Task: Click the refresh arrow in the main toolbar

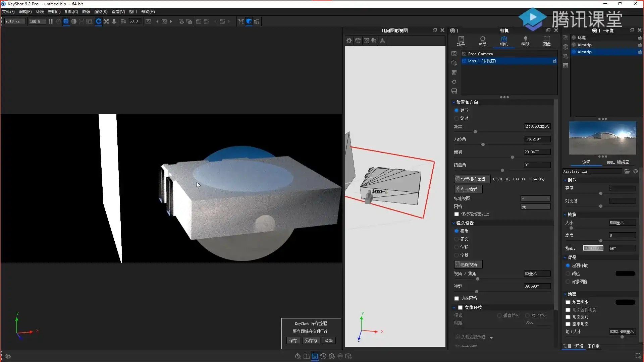Action: pyautogui.click(x=99, y=21)
